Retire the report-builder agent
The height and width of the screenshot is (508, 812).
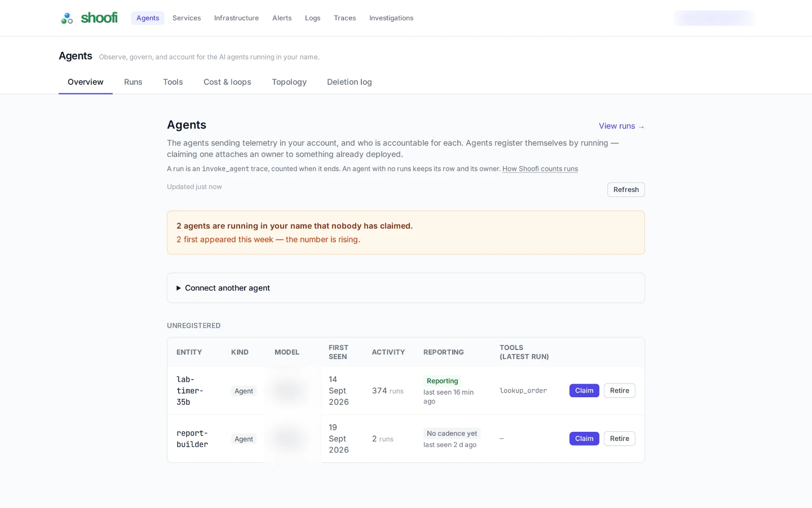pyautogui.click(x=620, y=438)
